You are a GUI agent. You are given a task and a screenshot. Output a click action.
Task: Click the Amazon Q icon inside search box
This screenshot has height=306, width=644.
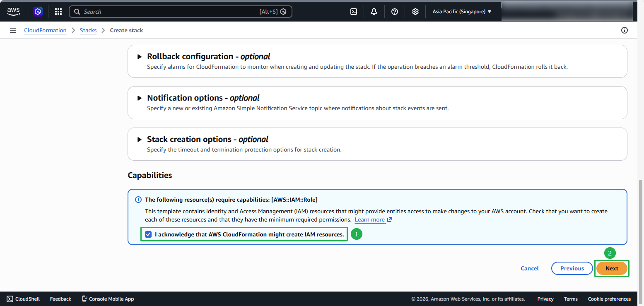pos(283,12)
